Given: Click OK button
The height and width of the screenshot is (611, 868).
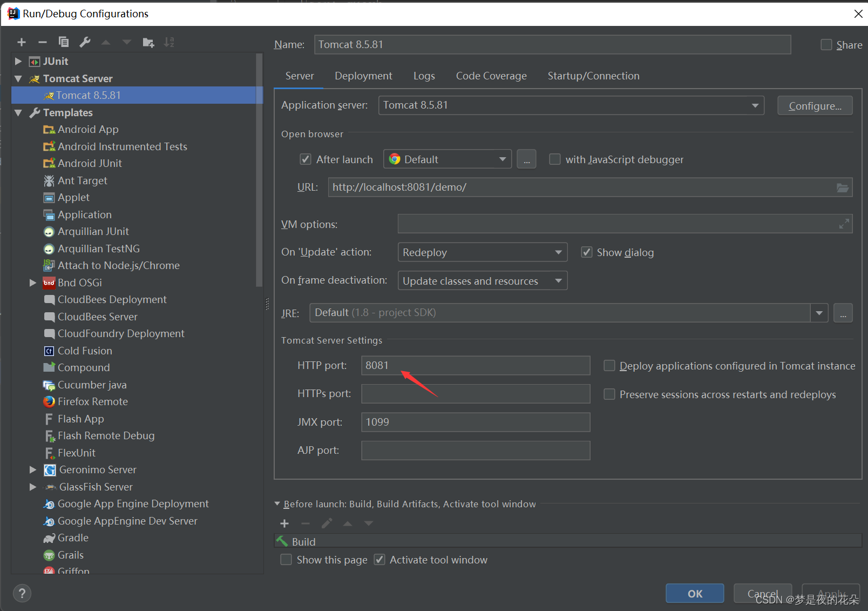Looking at the screenshot, I should point(695,594).
